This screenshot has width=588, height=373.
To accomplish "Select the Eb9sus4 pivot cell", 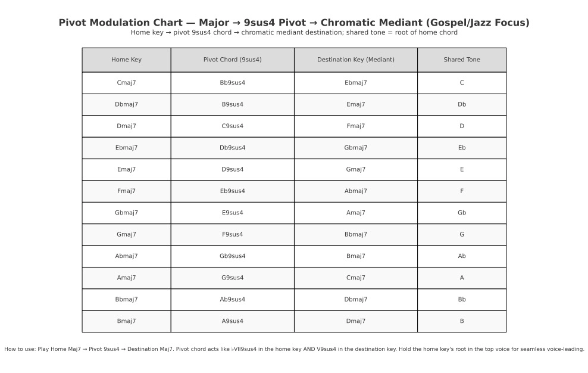I will point(232,191).
